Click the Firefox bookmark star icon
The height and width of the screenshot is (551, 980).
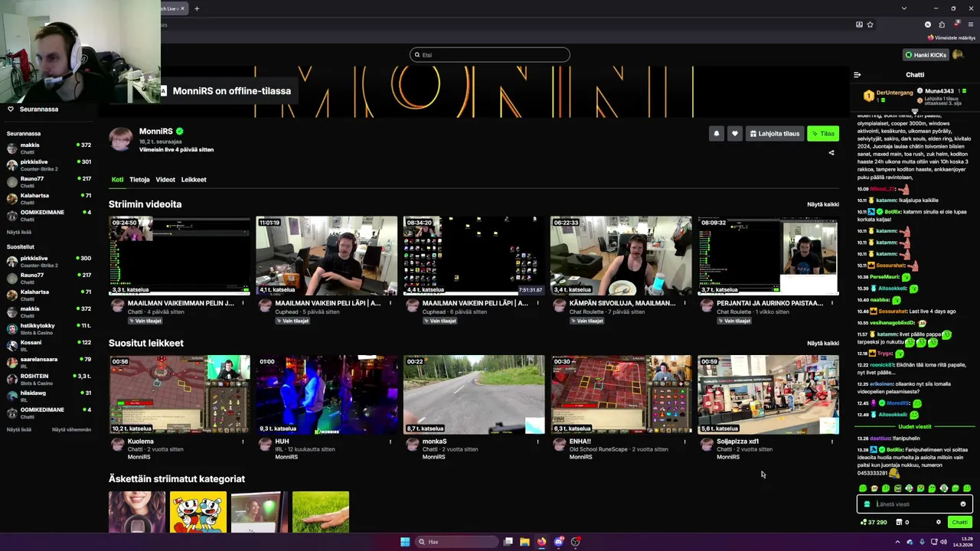click(870, 24)
